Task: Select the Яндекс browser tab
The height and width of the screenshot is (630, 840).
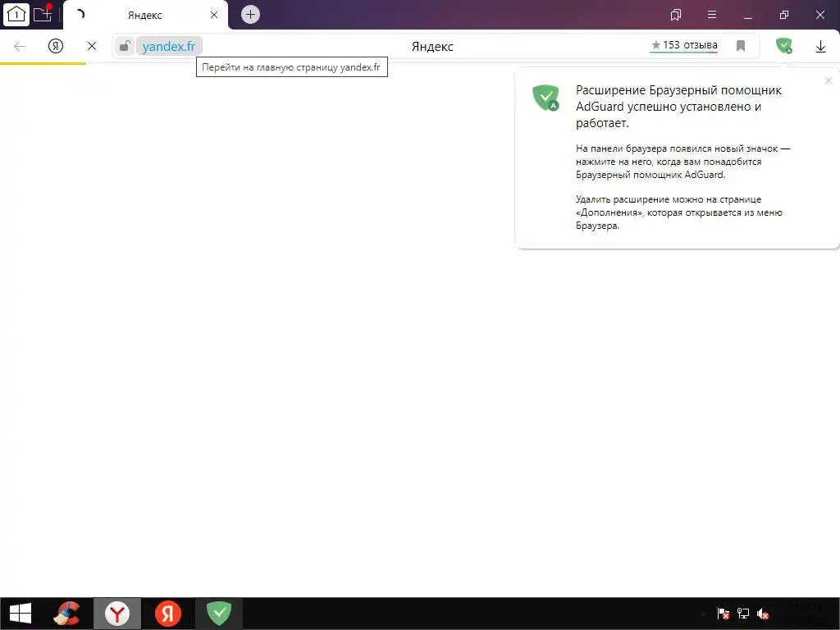Action: click(x=144, y=15)
